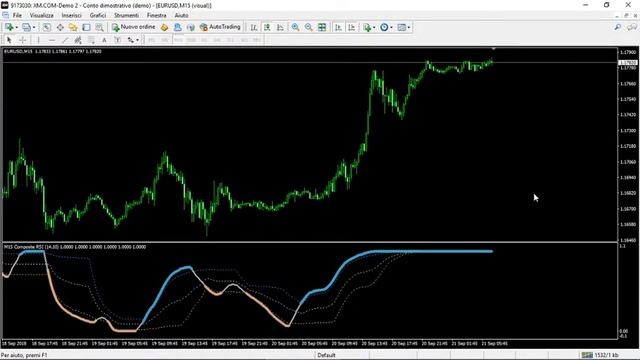Click the current price label on scale
The image size is (640, 360).
pyautogui.click(x=628, y=62)
